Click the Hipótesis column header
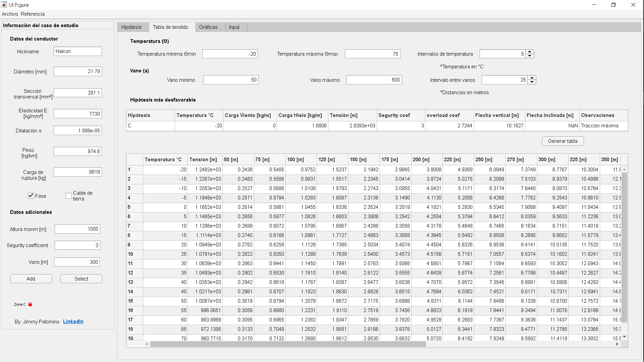The height and width of the screenshot is (362, 644). pyautogui.click(x=151, y=115)
